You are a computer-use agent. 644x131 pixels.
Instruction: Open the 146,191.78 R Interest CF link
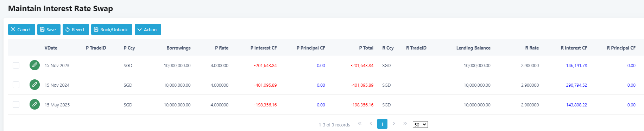click(576, 65)
